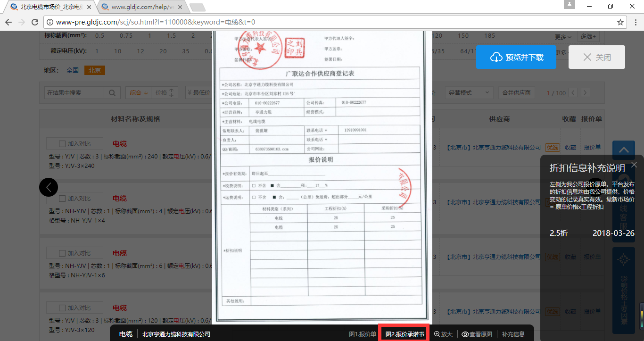Click 多选+ button
The height and width of the screenshot is (341, 644).
coord(588,37)
